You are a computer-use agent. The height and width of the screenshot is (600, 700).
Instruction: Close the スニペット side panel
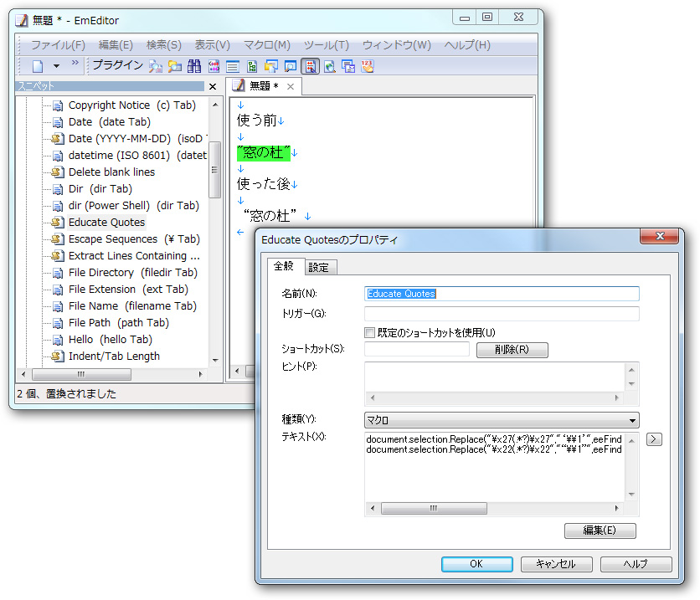pos(213,86)
